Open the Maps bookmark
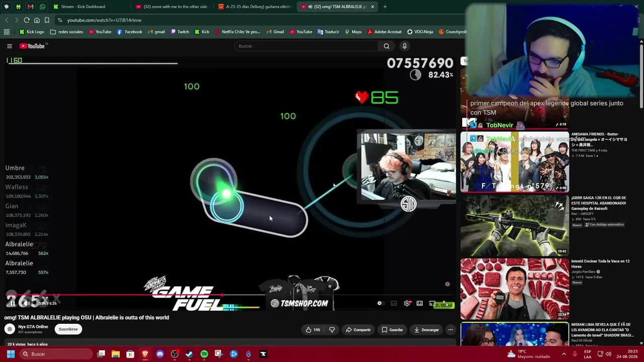This screenshot has height=362, width=644. (353, 32)
